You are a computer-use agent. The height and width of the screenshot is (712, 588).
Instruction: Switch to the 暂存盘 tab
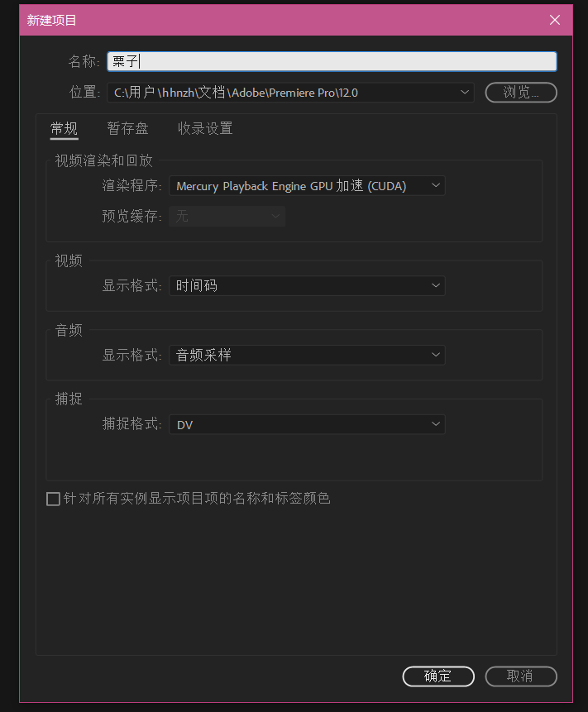click(127, 128)
